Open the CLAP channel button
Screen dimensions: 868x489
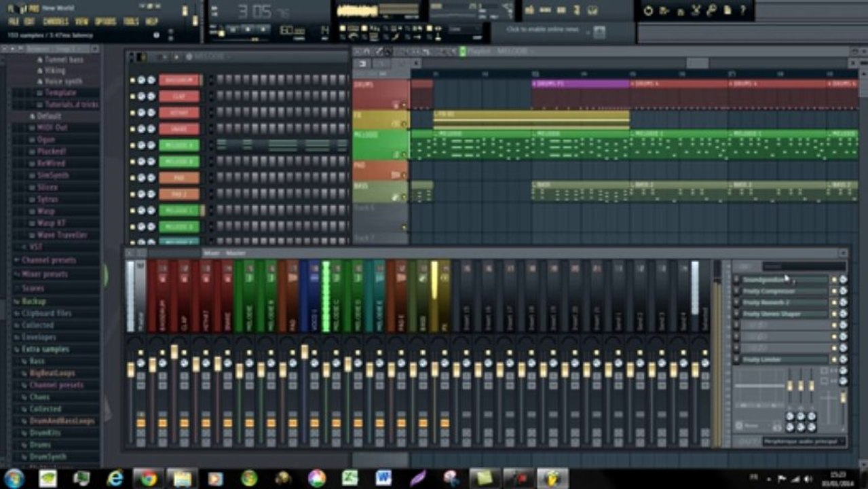(179, 96)
